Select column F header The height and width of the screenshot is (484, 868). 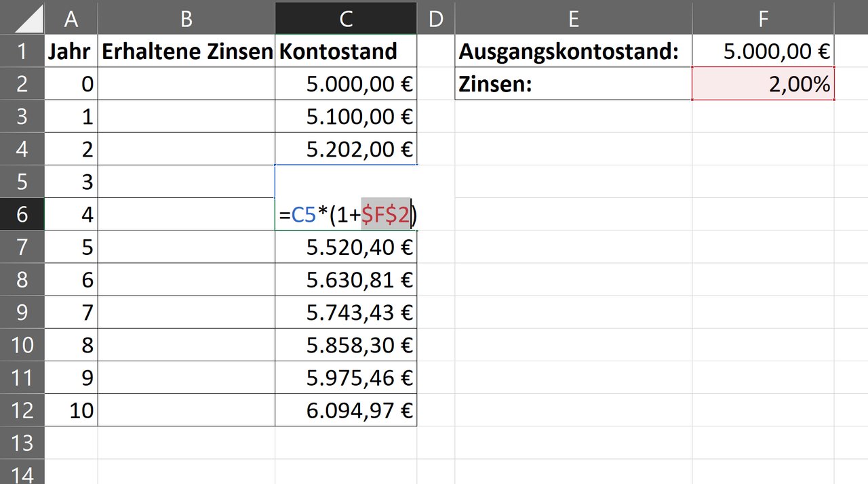point(763,18)
